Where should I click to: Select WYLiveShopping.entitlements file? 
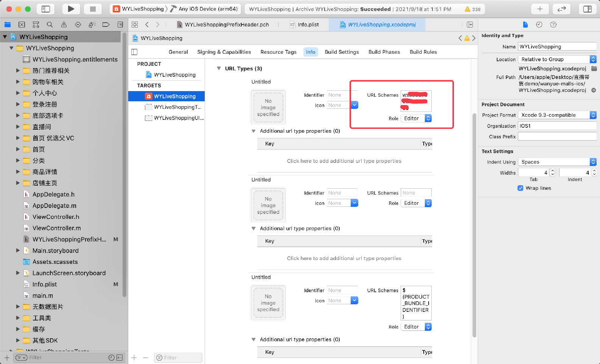point(70,59)
